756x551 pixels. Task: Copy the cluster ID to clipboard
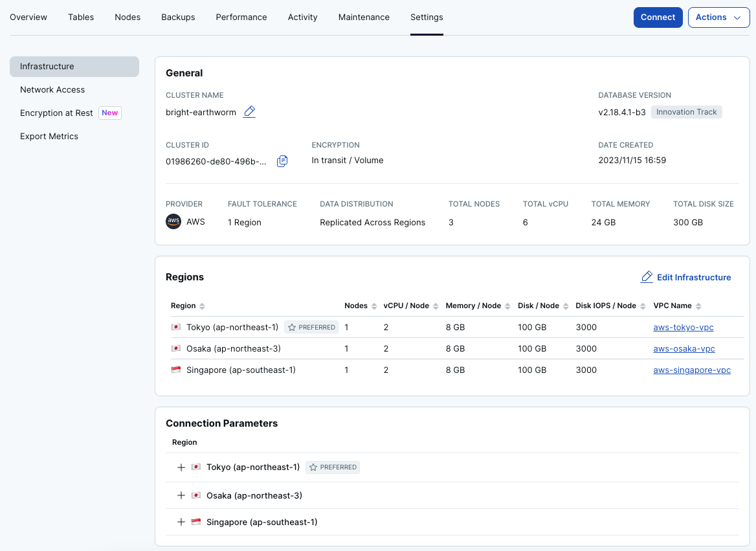click(x=282, y=161)
